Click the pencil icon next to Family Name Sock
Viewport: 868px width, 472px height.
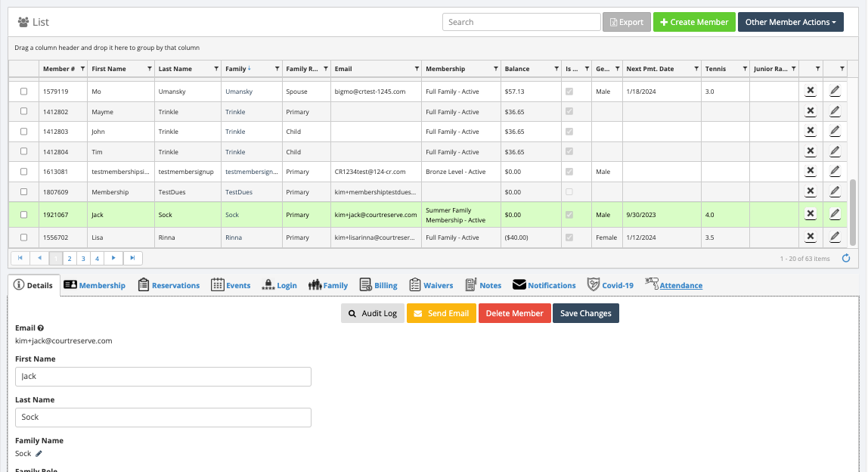point(39,454)
